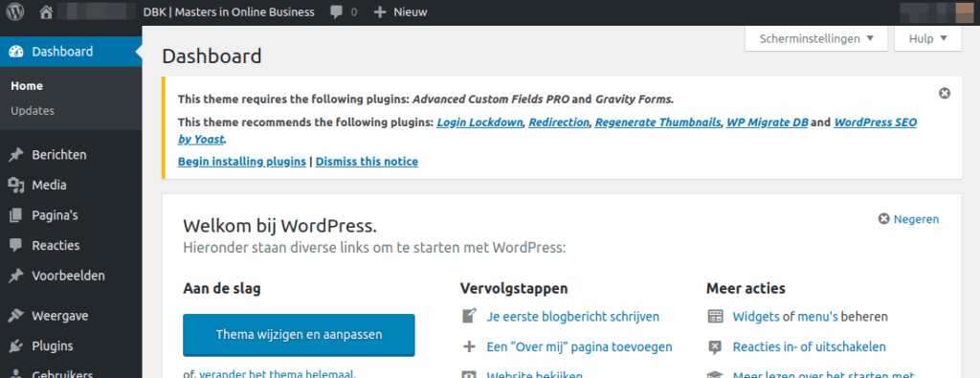This screenshot has height=378, width=980.
Task: Click Begin installing plugins link
Action: 242,161
